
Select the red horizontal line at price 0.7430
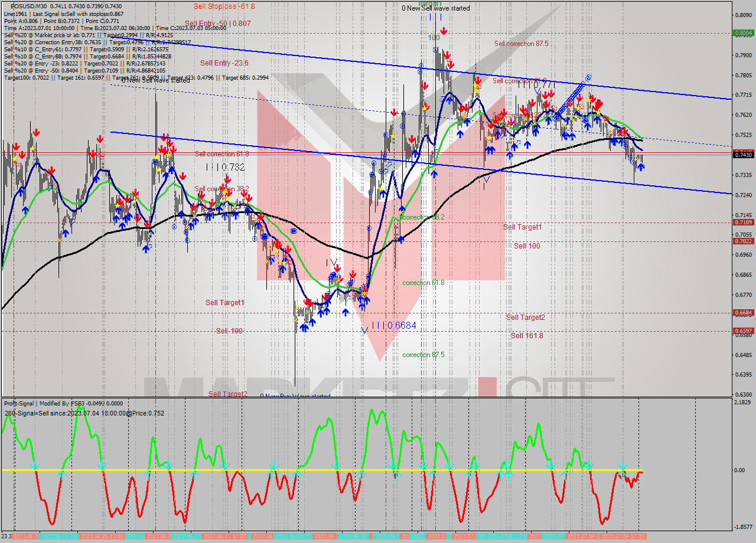[366, 153]
